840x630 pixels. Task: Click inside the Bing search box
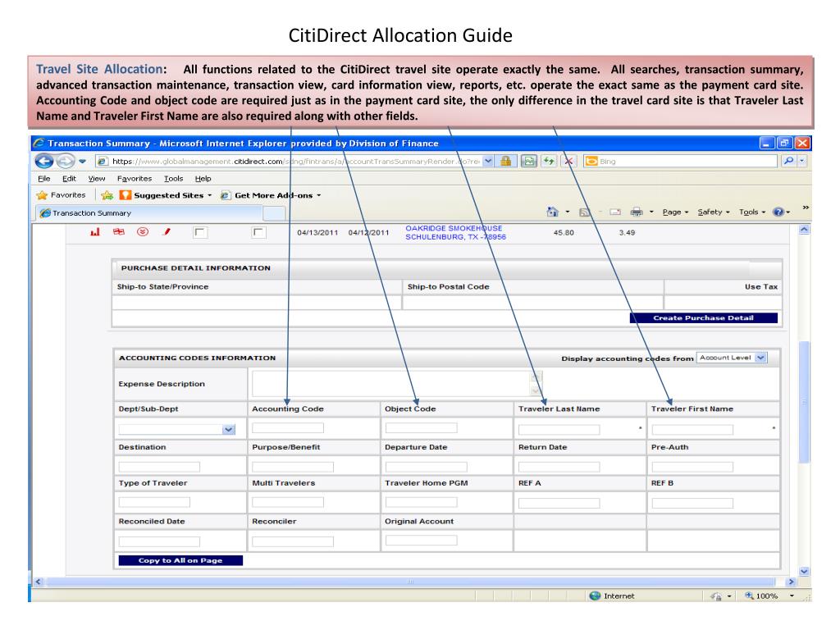pyautogui.click(x=680, y=161)
